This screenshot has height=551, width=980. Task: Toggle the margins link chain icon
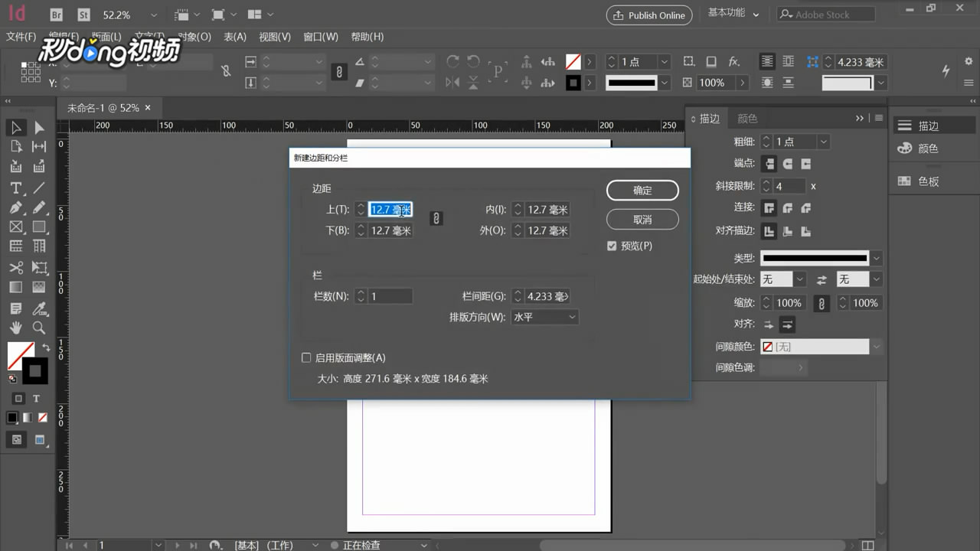[436, 219]
